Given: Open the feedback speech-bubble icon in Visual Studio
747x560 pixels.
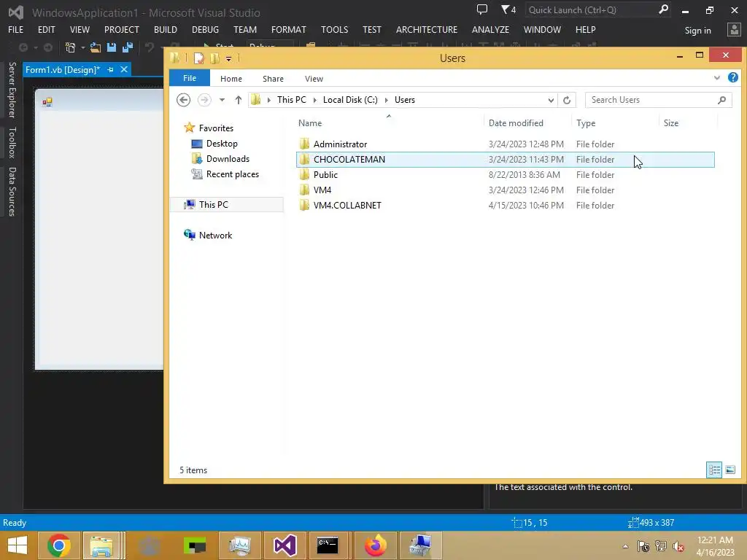Looking at the screenshot, I should (x=482, y=9).
